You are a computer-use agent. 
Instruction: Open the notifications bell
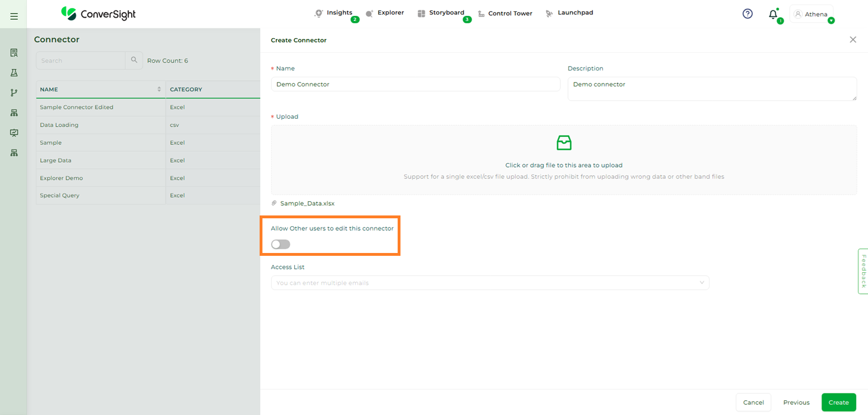point(773,15)
